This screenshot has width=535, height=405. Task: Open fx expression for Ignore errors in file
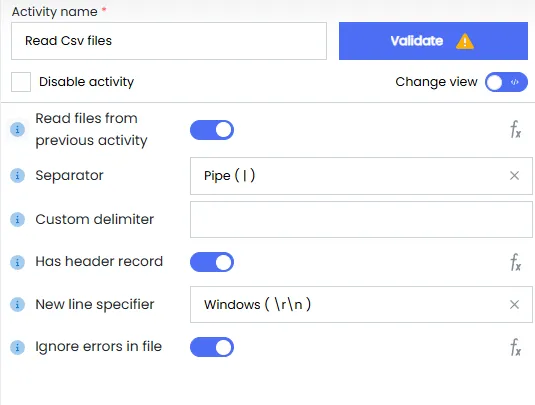pyautogui.click(x=516, y=347)
